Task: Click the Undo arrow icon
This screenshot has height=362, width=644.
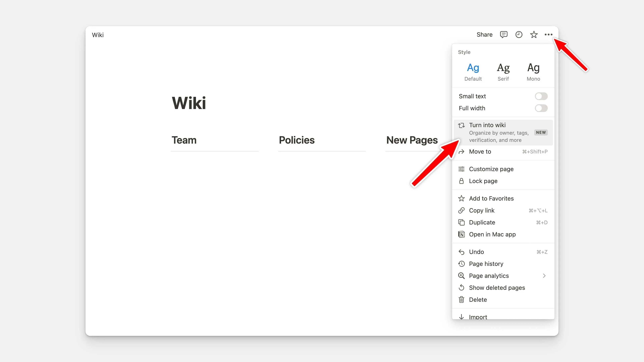Action: [x=461, y=252]
